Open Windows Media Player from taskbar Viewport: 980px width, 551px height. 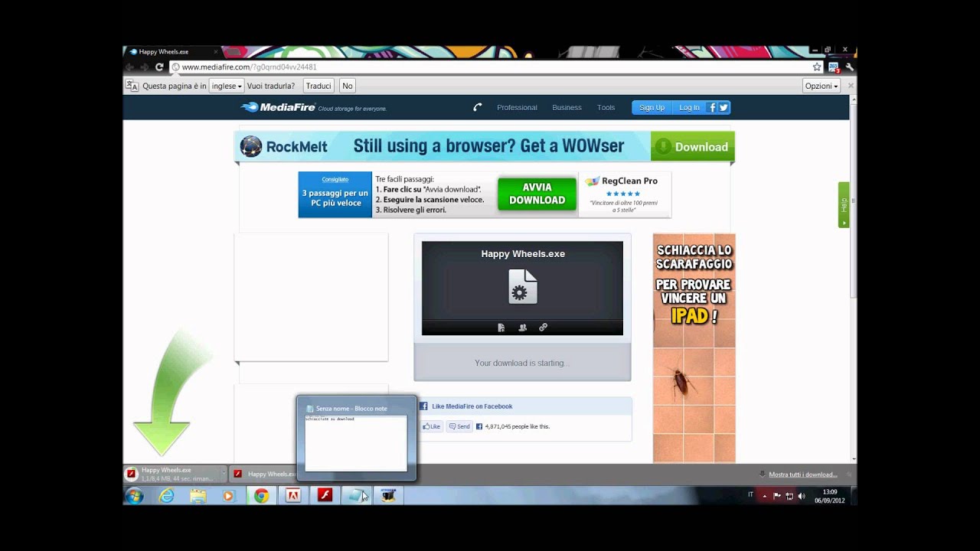click(228, 496)
